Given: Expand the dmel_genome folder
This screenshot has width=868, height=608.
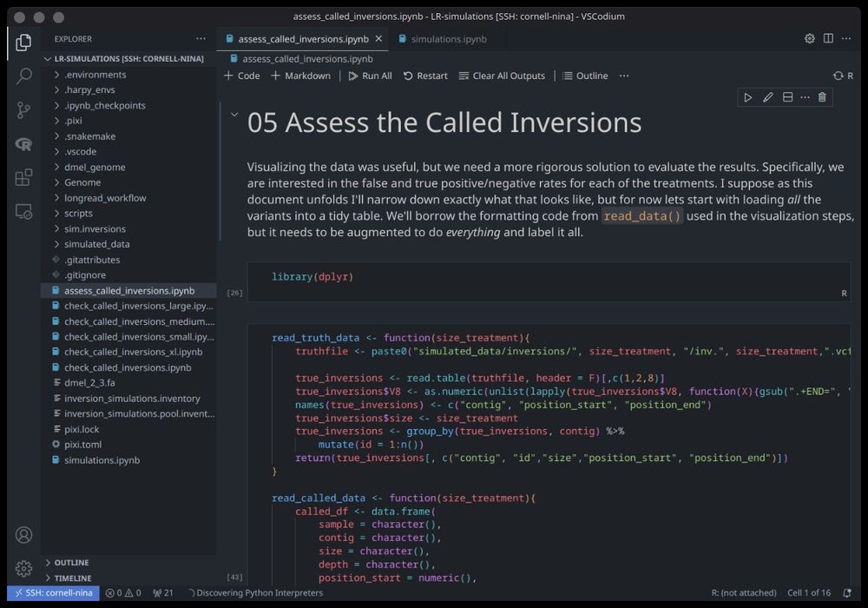Looking at the screenshot, I should (x=95, y=168).
